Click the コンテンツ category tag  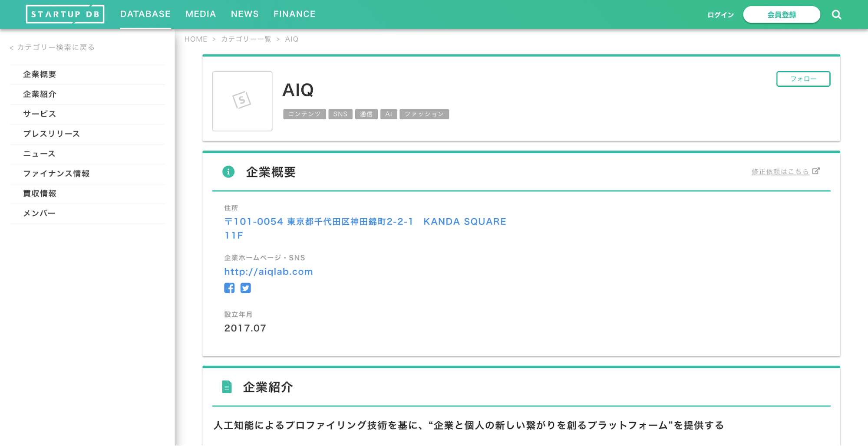(x=304, y=114)
